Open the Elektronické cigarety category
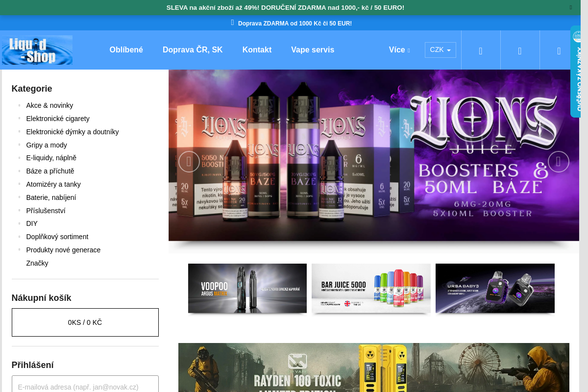This screenshot has width=588, height=392. (58, 119)
